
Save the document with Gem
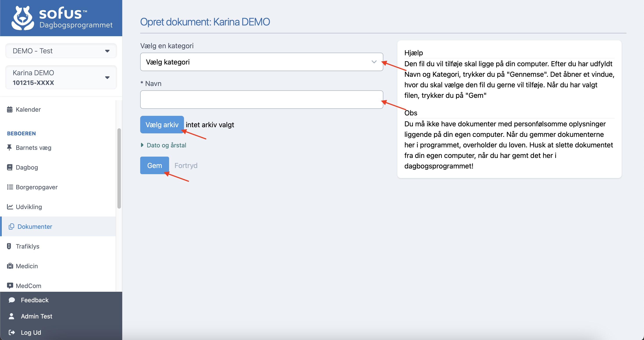[154, 165]
